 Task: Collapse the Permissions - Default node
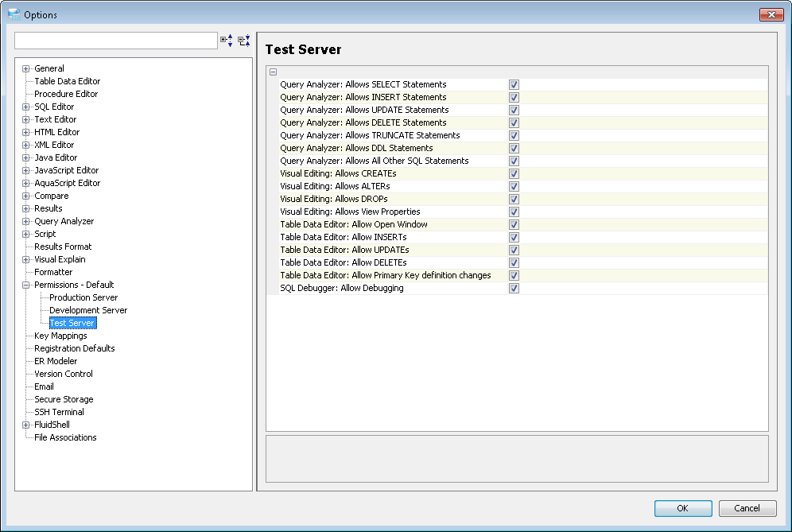pos(25,285)
